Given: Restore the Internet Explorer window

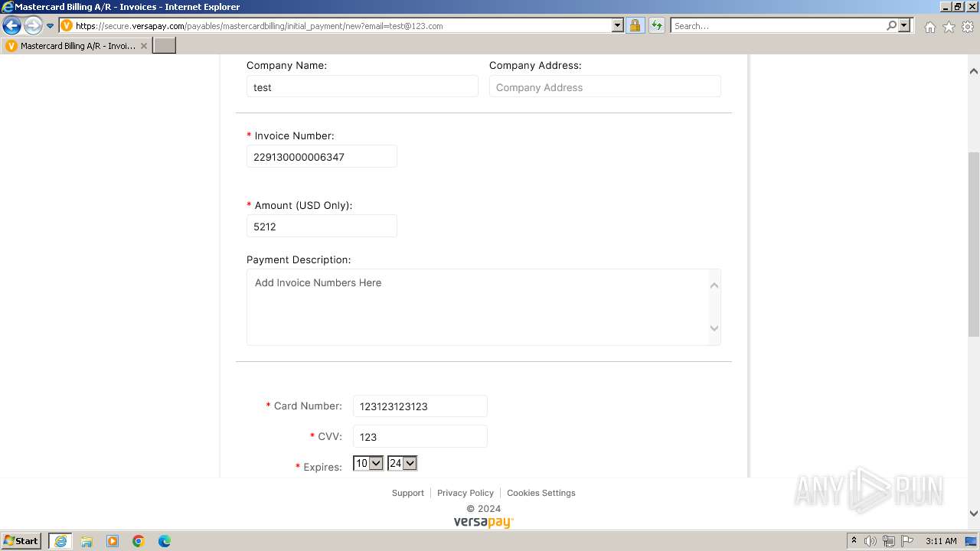Looking at the screenshot, I should tap(957, 6).
